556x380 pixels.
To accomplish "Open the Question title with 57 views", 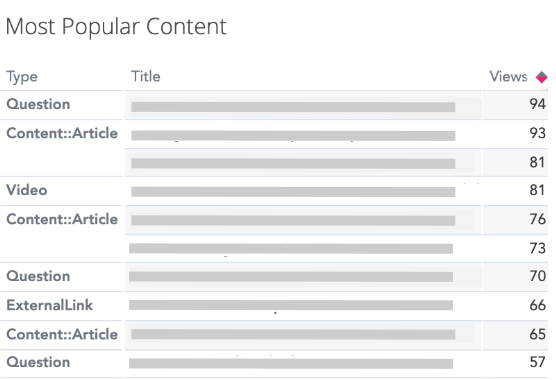I will click(291, 363).
